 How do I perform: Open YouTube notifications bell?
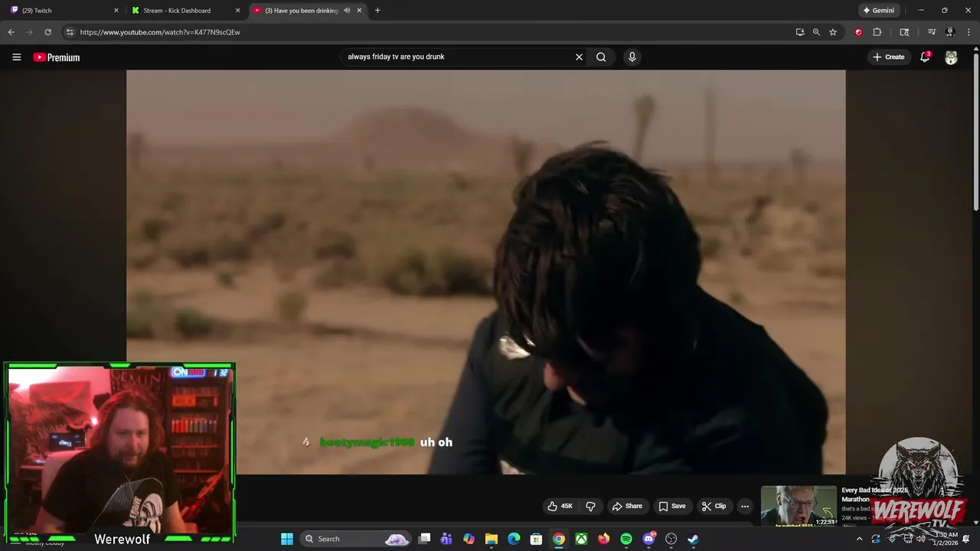pos(925,57)
